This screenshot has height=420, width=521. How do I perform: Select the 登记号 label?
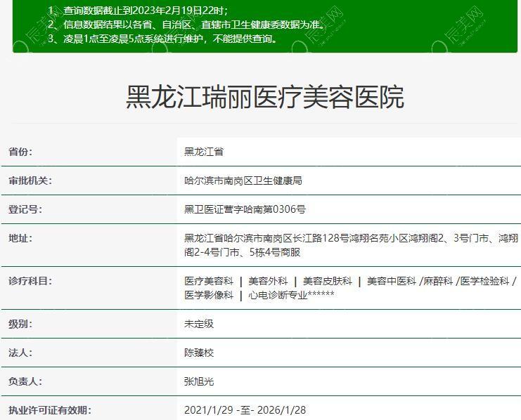pyautogui.click(x=25, y=209)
